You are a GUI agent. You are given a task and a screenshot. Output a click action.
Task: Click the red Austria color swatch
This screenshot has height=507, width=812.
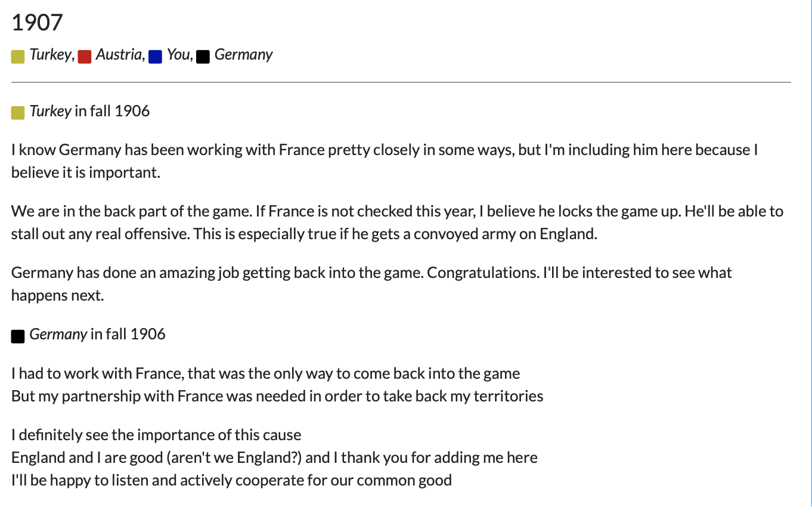click(x=85, y=57)
